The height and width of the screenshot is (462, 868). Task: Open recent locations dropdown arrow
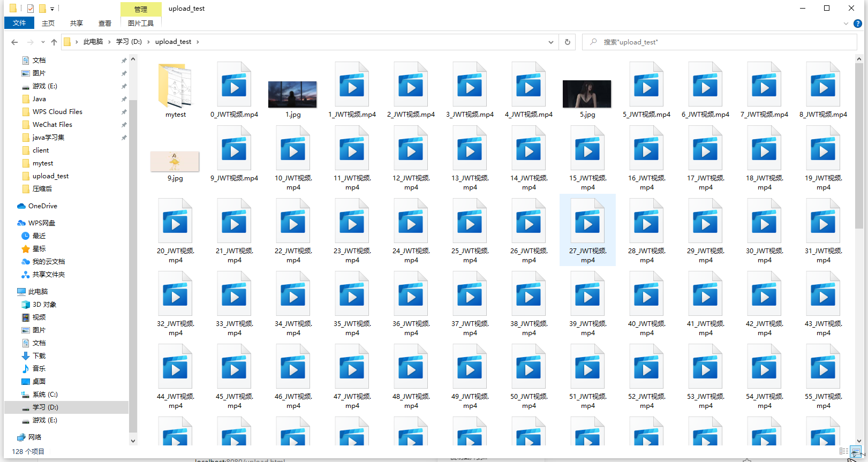43,42
